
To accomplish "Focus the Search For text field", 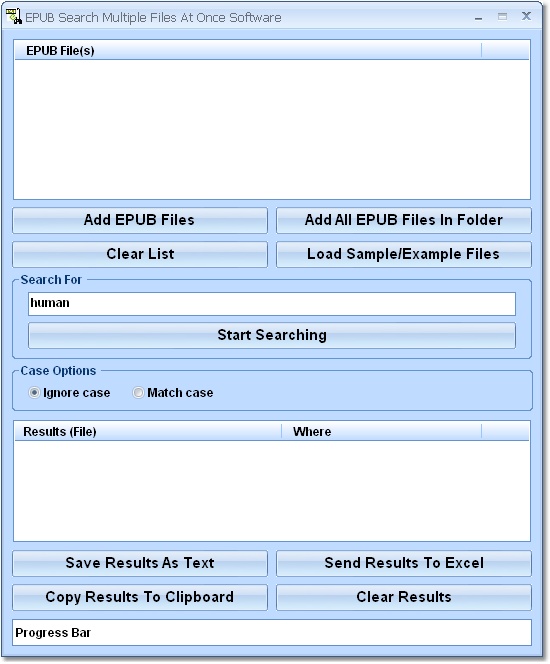I will coord(271,304).
